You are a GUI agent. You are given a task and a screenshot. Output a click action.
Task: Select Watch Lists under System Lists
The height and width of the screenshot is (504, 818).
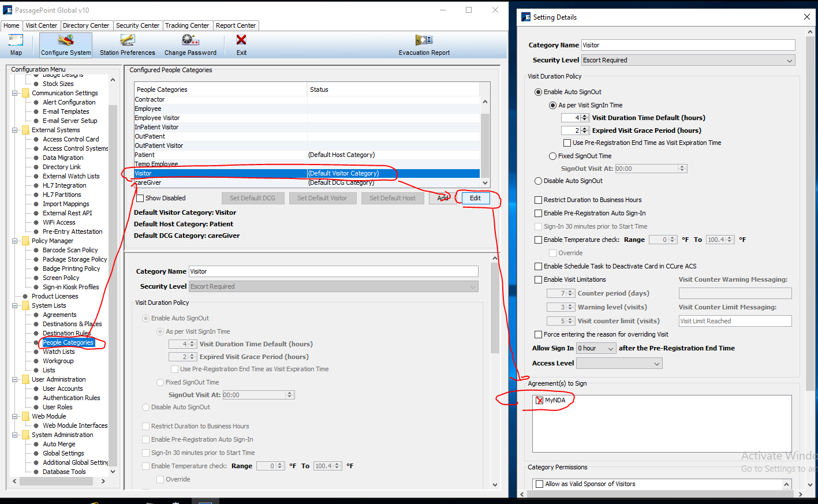pos(59,352)
